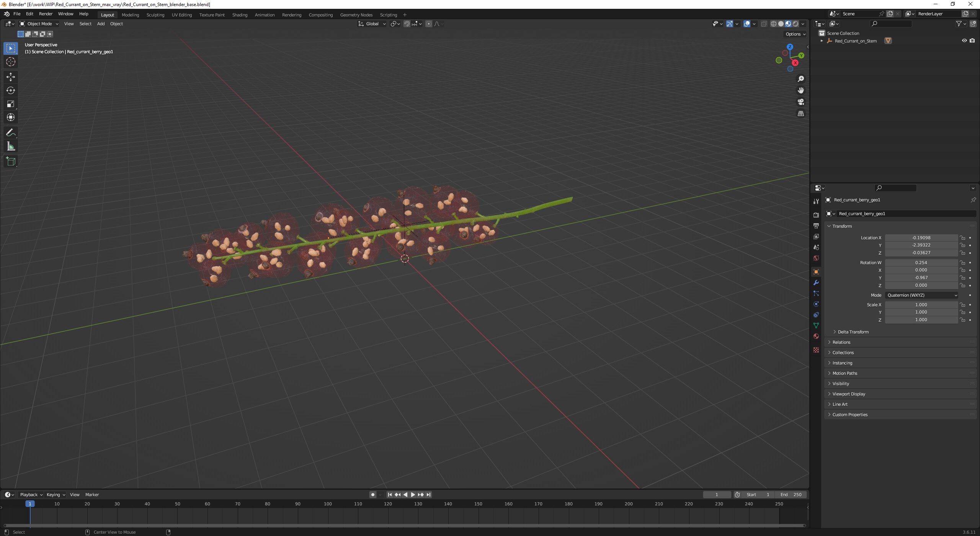The height and width of the screenshot is (536, 980).
Task: Open Global transform orientation dropdown
Action: coord(372,24)
